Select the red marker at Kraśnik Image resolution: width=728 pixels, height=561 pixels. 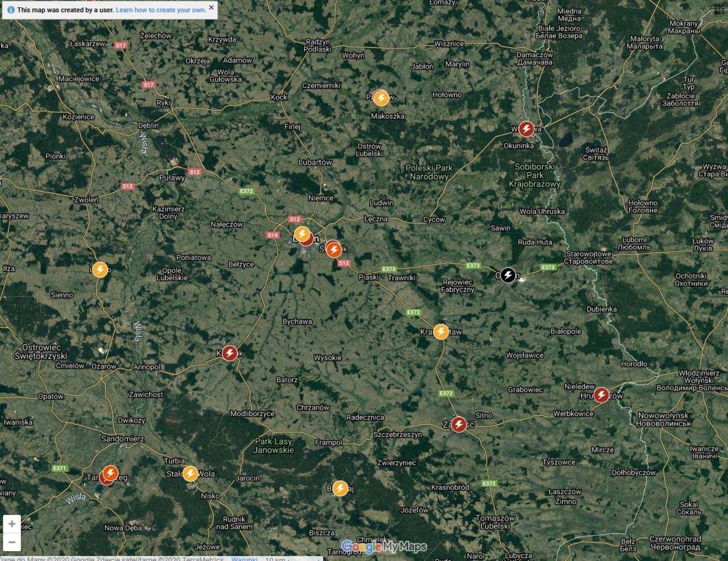(x=229, y=353)
